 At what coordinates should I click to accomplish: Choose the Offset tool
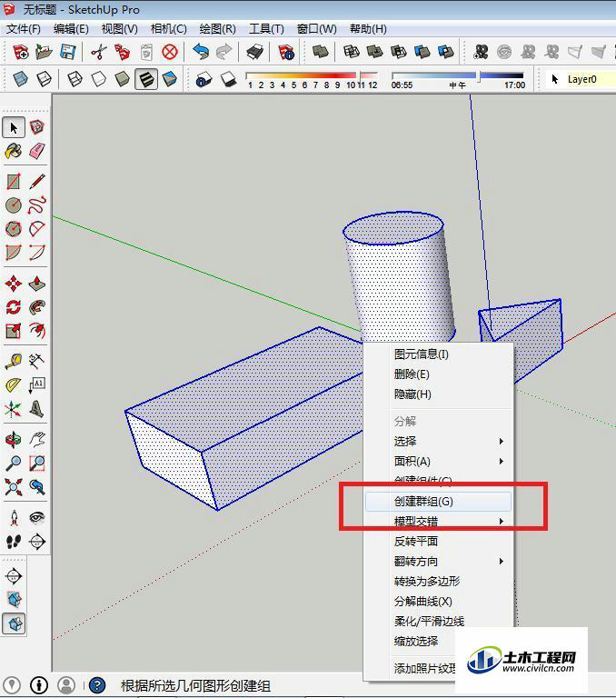click(x=37, y=330)
